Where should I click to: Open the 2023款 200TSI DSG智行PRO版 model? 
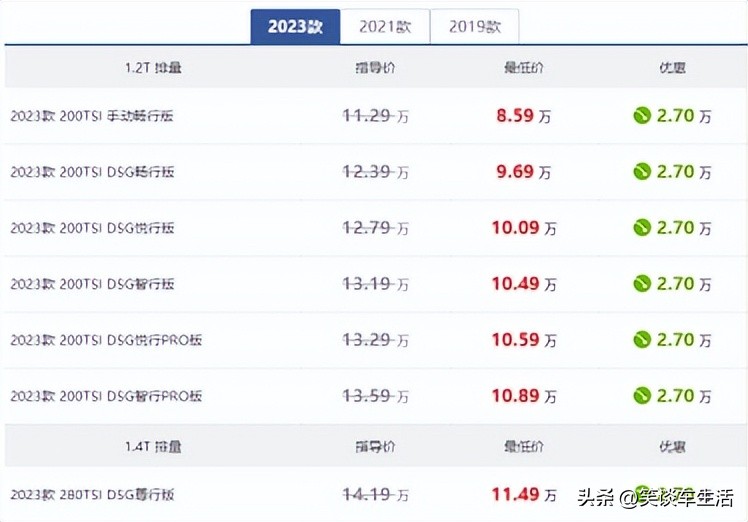point(106,396)
